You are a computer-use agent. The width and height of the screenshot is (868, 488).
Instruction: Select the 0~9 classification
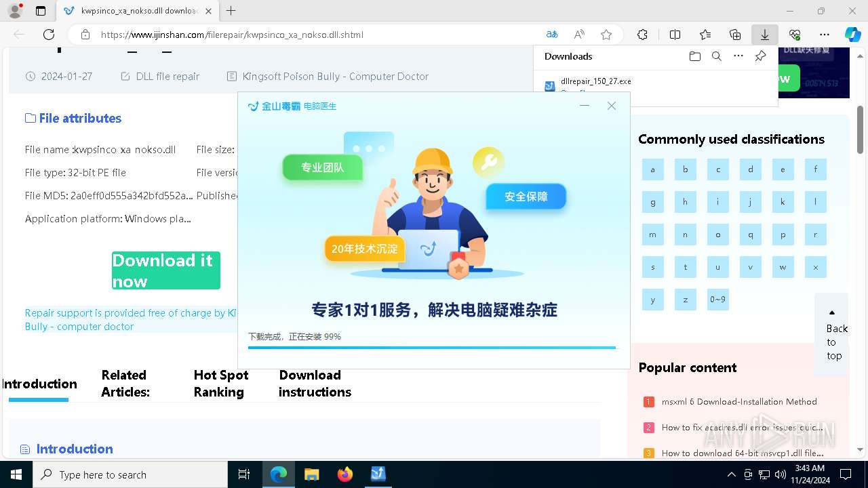point(718,300)
